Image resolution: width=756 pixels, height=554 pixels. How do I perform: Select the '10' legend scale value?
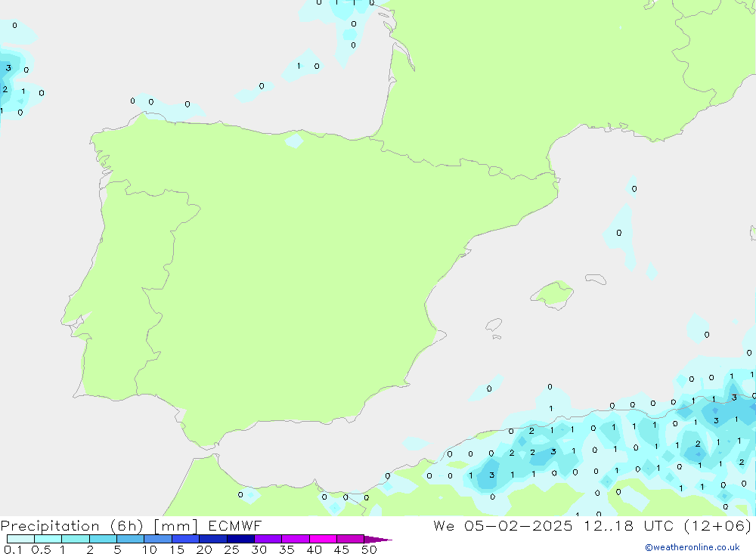tap(149, 549)
